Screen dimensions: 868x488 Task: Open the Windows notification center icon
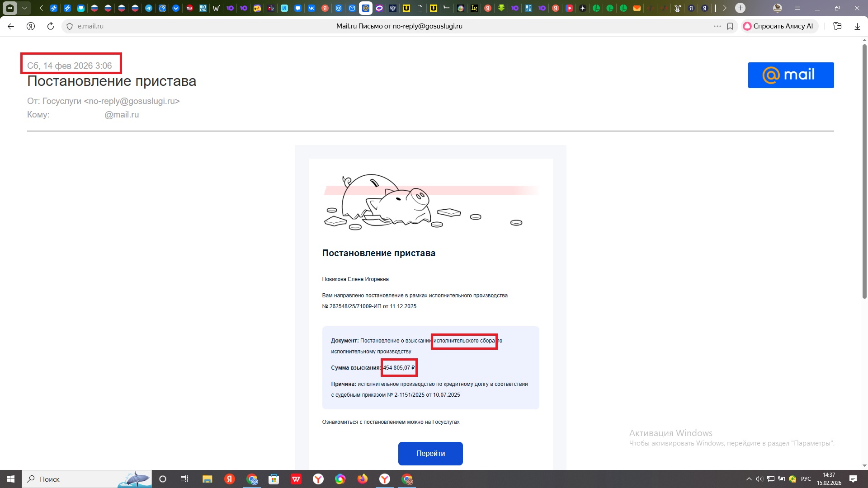853,479
